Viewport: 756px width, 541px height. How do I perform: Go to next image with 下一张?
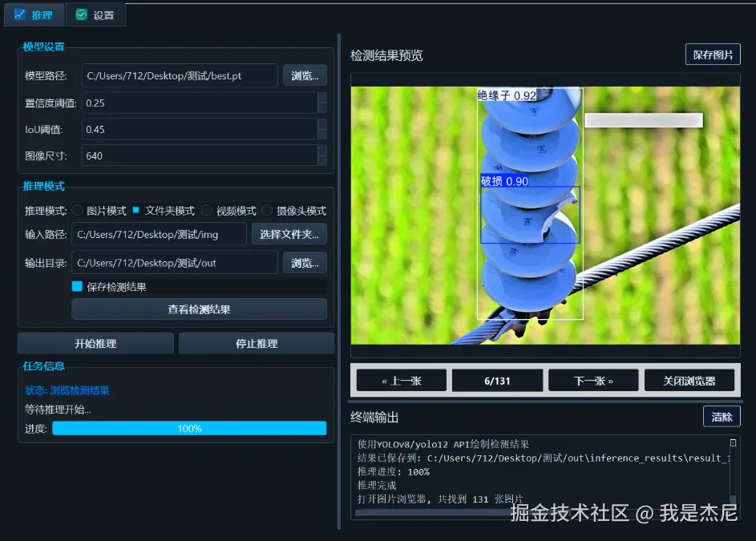592,380
